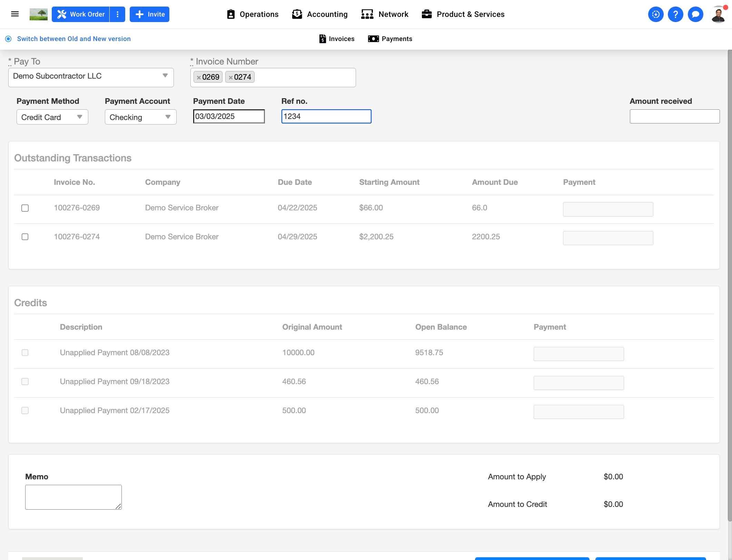Image resolution: width=732 pixels, height=560 pixels.
Task: Click the Work Order three-dots icon
Action: pos(118,14)
